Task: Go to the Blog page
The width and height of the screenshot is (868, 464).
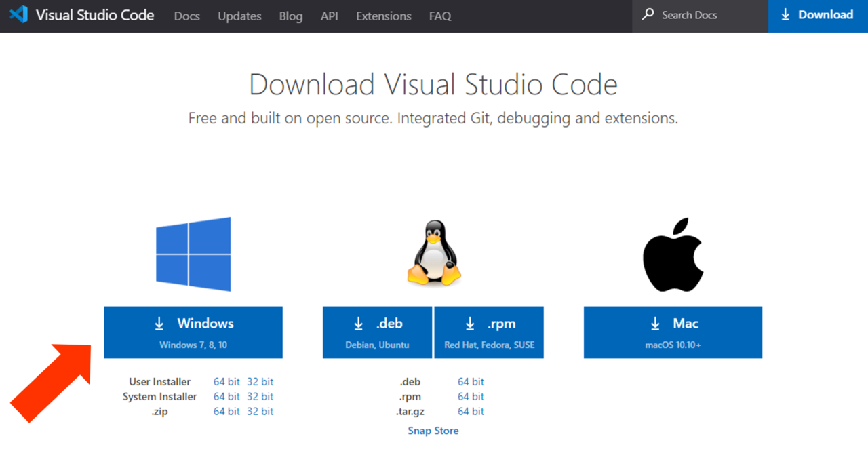Action: 291,16
